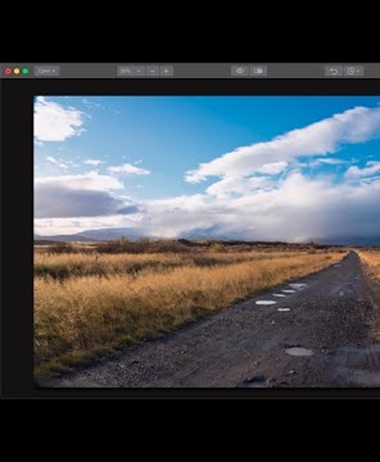This screenshot has width=380, height=462.
Task: Toggle the eye preview original button
Action: click(x=240, y=71)
